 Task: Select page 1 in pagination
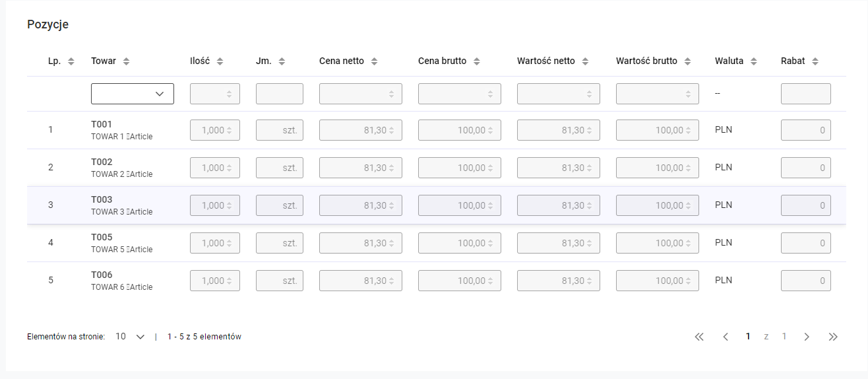[748, 337]
